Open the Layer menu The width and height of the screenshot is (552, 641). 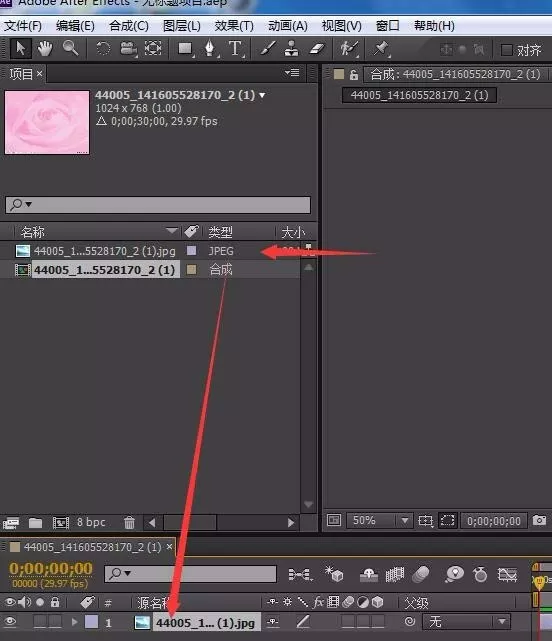(x=182, y=26)
